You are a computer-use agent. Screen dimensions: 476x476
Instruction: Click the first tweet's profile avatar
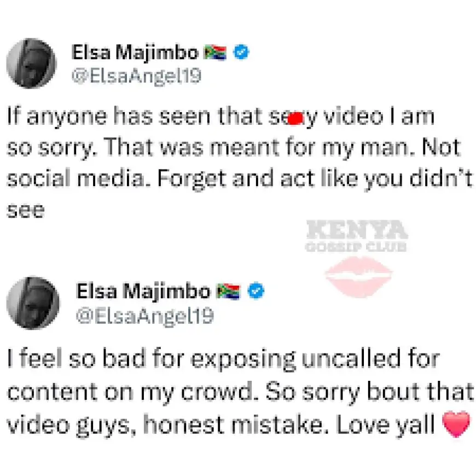coord(32,63)
